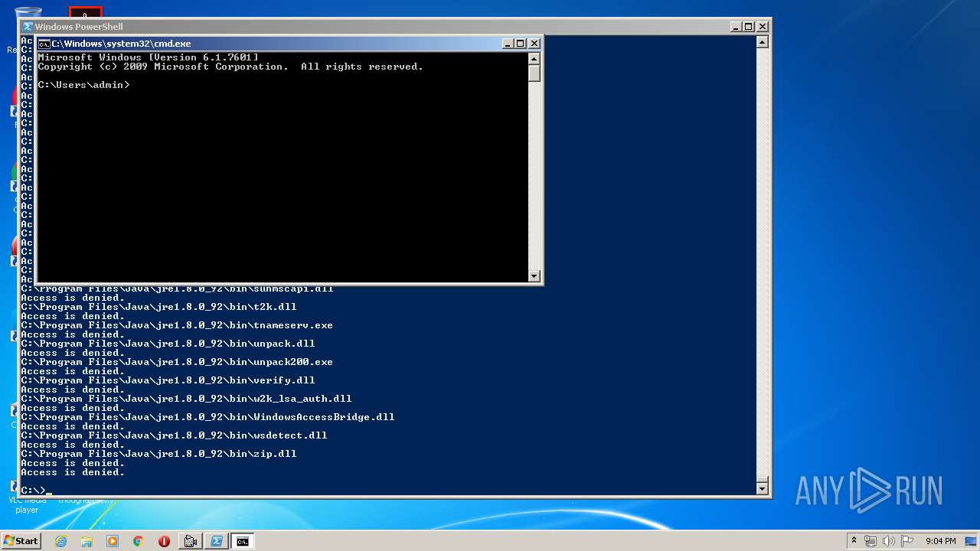Open the clock showing 9:04 PM
This screenshot has height=551, width=980.
tap(940, 541)
